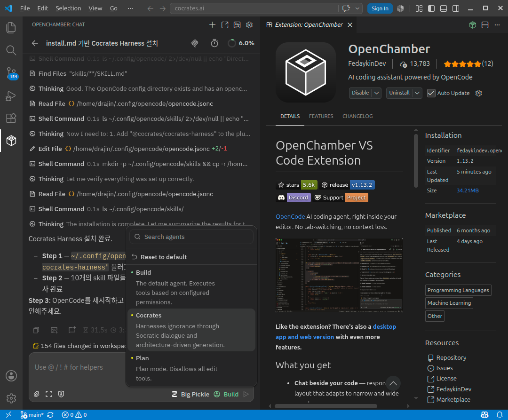
Task: Click the Copilot icon in status bar
Action: point(484,415)
